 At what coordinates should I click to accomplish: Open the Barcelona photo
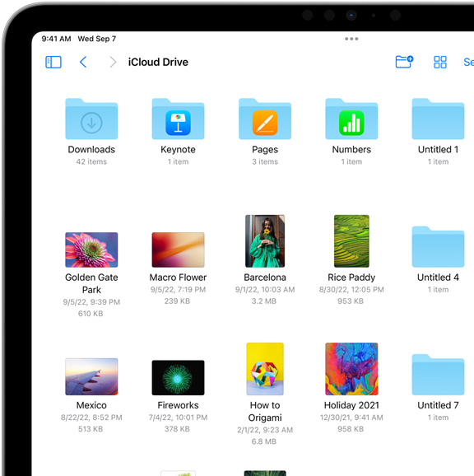coord(265,241)
